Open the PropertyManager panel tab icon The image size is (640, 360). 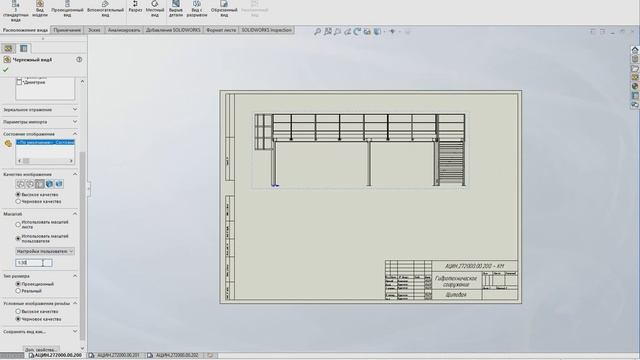click(8, 48)
